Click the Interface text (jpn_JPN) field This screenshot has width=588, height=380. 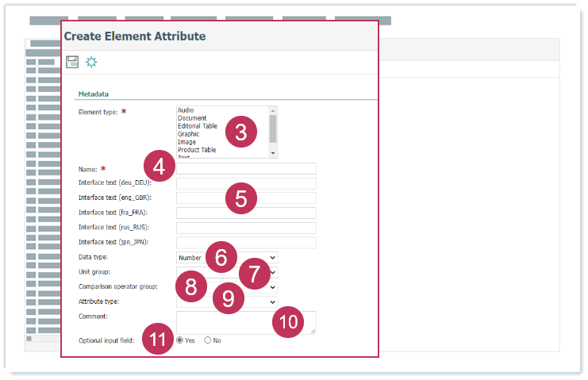pos(246,242)
